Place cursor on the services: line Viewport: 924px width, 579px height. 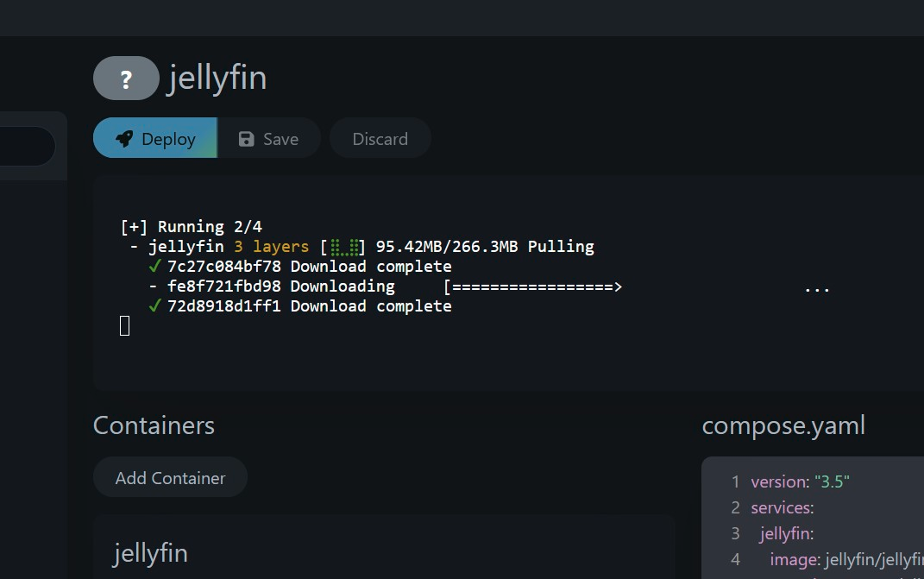pyautogui.click(x=782, y=507)
